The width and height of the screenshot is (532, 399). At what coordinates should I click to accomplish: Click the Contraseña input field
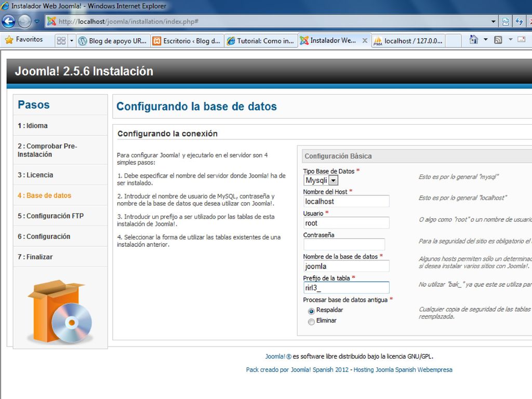[344, 244]
